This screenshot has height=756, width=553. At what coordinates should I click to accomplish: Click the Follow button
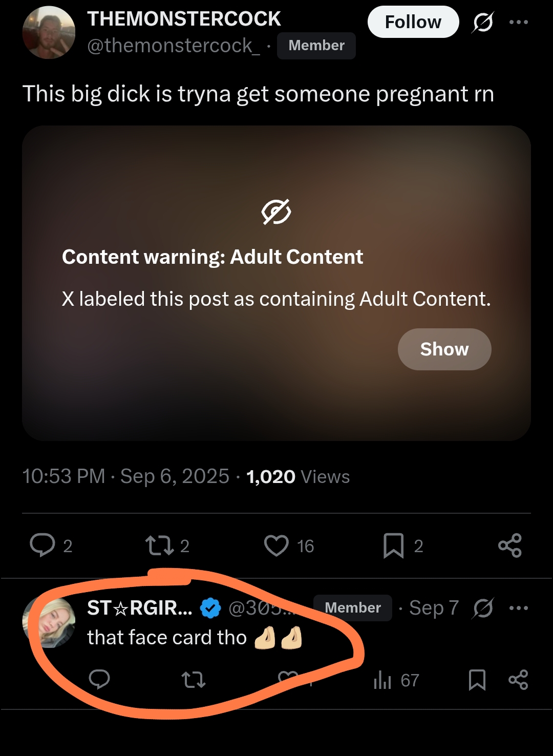413,22
